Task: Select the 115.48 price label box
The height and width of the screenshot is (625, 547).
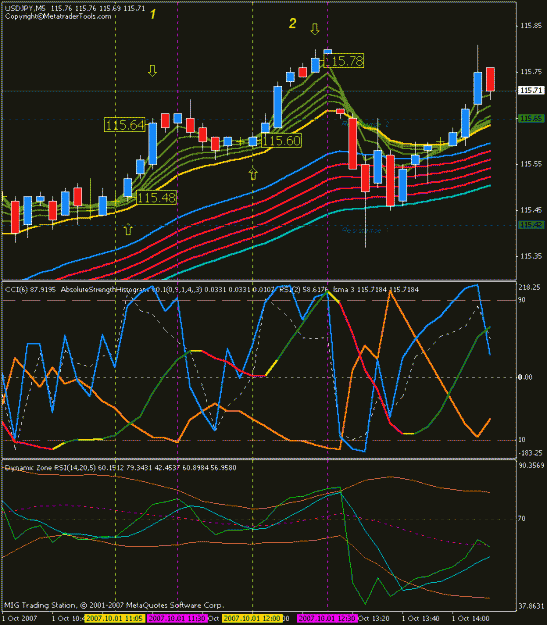Action: pyautogui.click(x=156, y=197)
